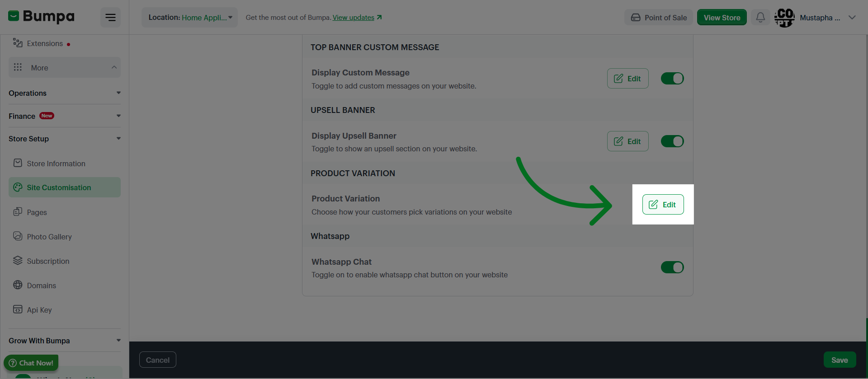Screen dimensions: 868x379
Task: Click the Chat Now! help button
Action: [31, 363]
